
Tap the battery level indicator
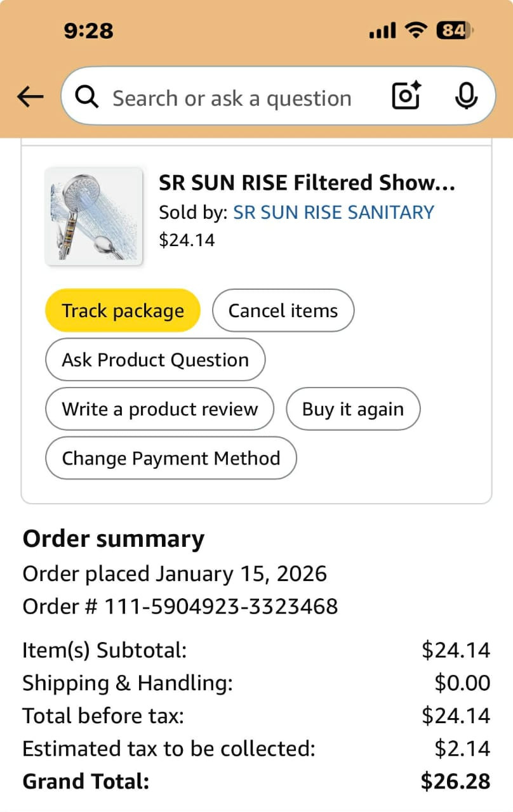[455, 30]
